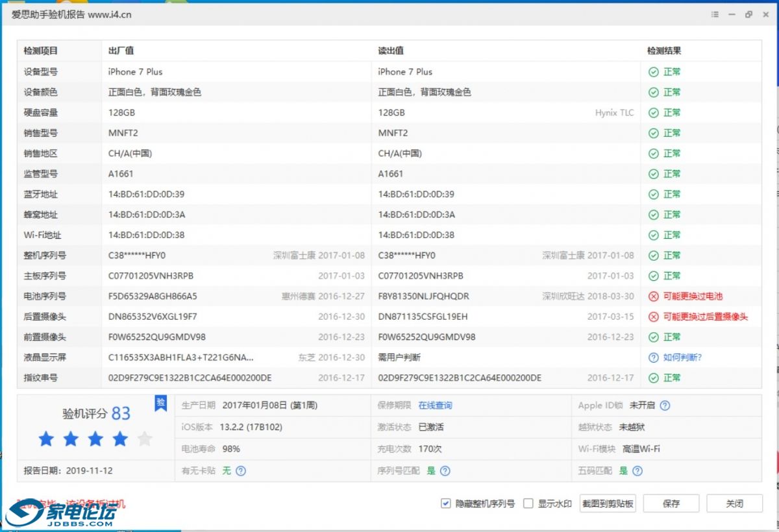Click green check icon in 硬盘容量 row

point(654,113)
